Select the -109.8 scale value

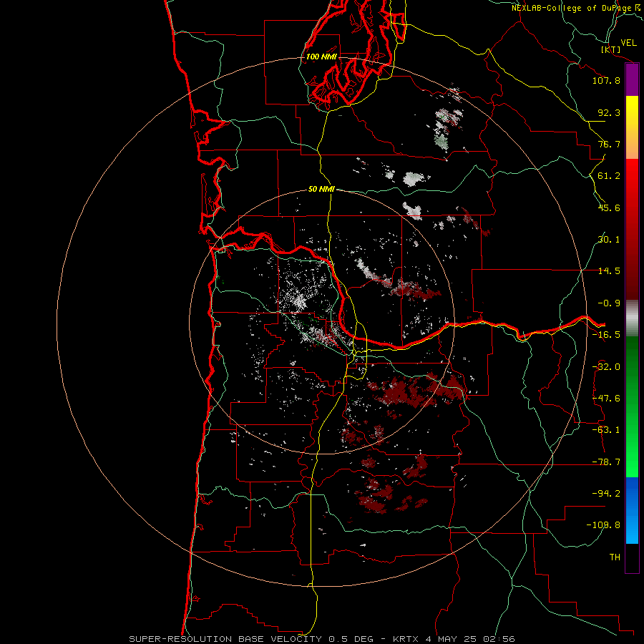click(604, 525)
